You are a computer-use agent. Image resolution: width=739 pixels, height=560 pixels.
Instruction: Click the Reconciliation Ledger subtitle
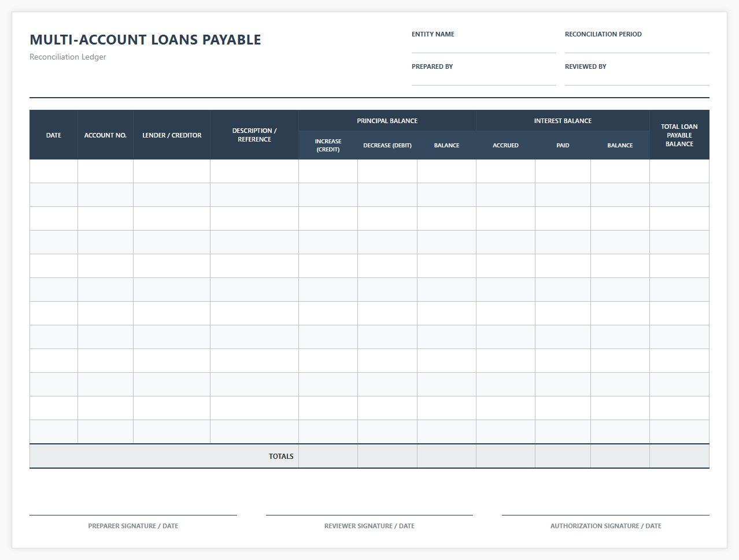(68, 57)
